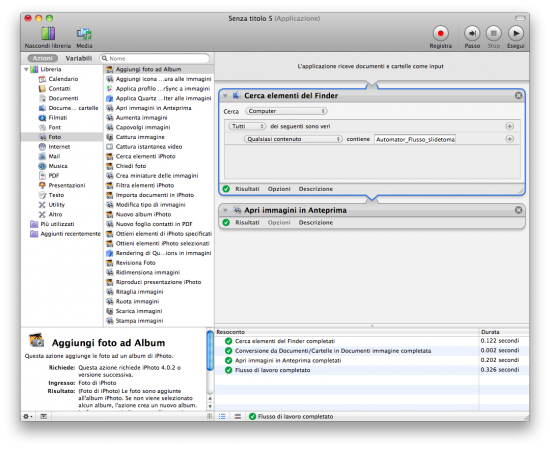Collapse the Libreria tree triangle
This screenshot has width=550, height=449.
click(26, 69)
